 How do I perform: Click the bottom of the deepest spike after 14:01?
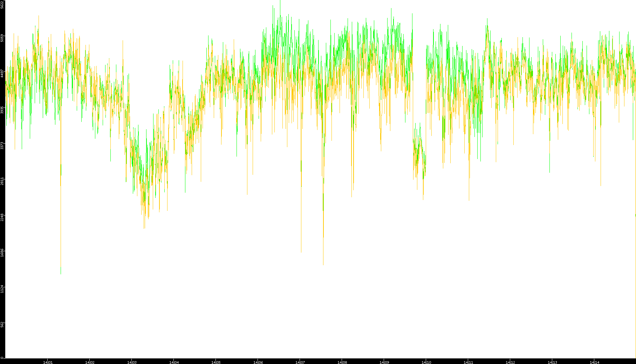click(x=61, y=273)
